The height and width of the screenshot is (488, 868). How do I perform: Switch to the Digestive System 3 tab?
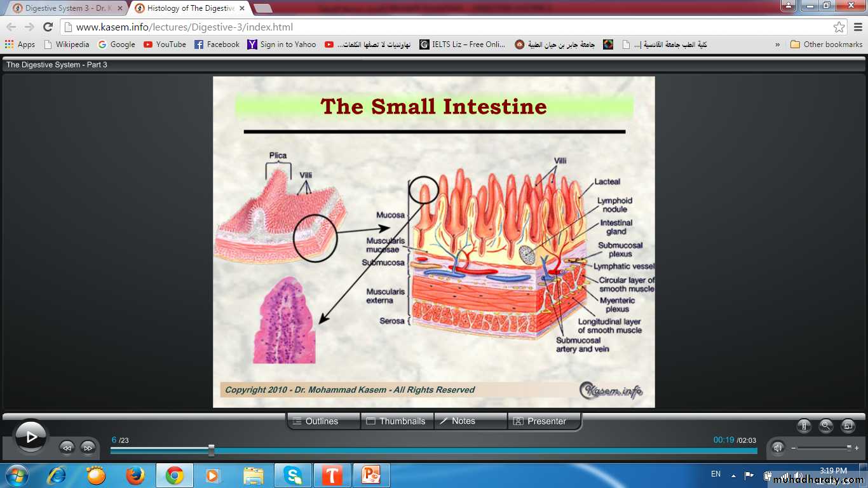pos(62,8)
